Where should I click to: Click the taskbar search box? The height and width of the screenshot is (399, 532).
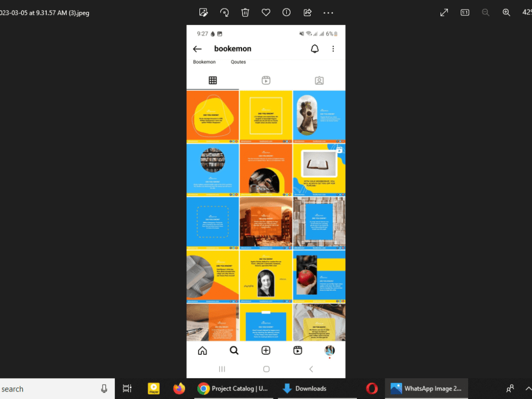pyautogui.click(x=57, y=389)
